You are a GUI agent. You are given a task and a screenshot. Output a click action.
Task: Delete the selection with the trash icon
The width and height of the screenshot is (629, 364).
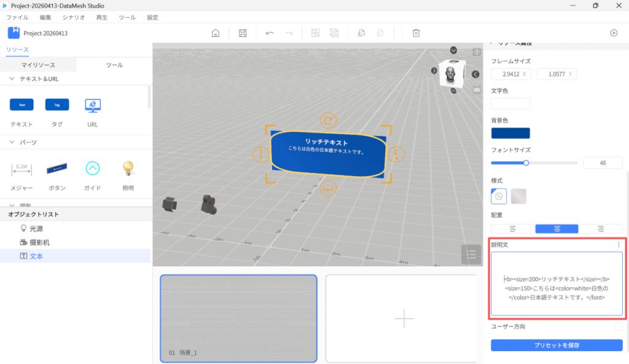pos(416,33)
